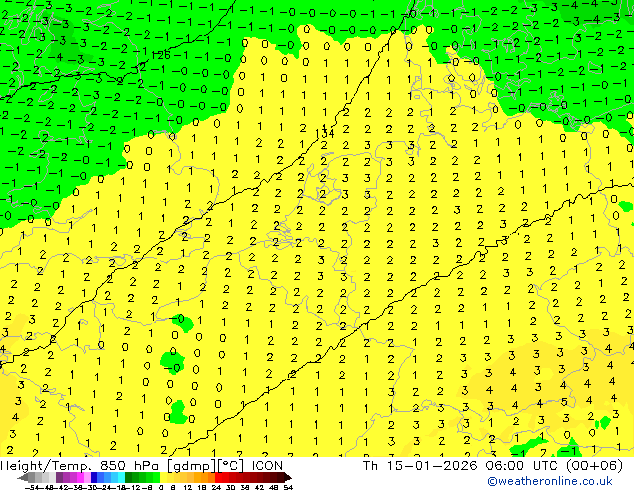Click the '[gdmp][°C]' units label
This screenshot has width=634, height=490.
205,466
